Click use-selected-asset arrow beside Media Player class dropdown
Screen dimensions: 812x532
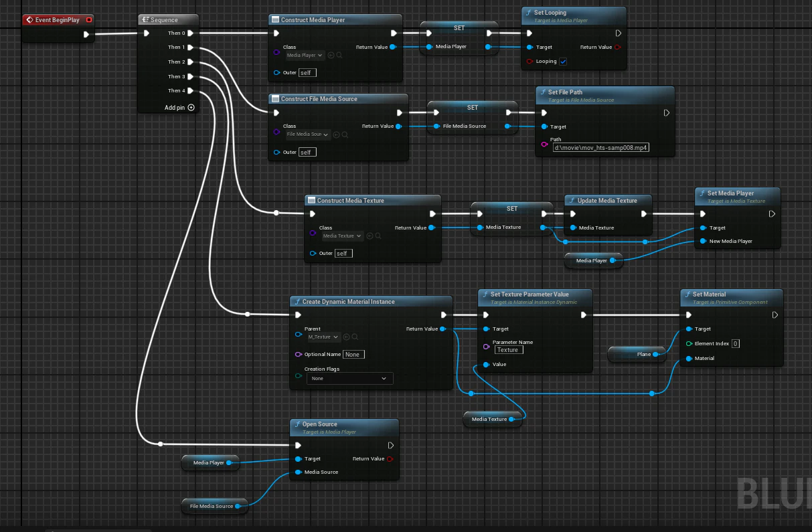pos(331,55)
